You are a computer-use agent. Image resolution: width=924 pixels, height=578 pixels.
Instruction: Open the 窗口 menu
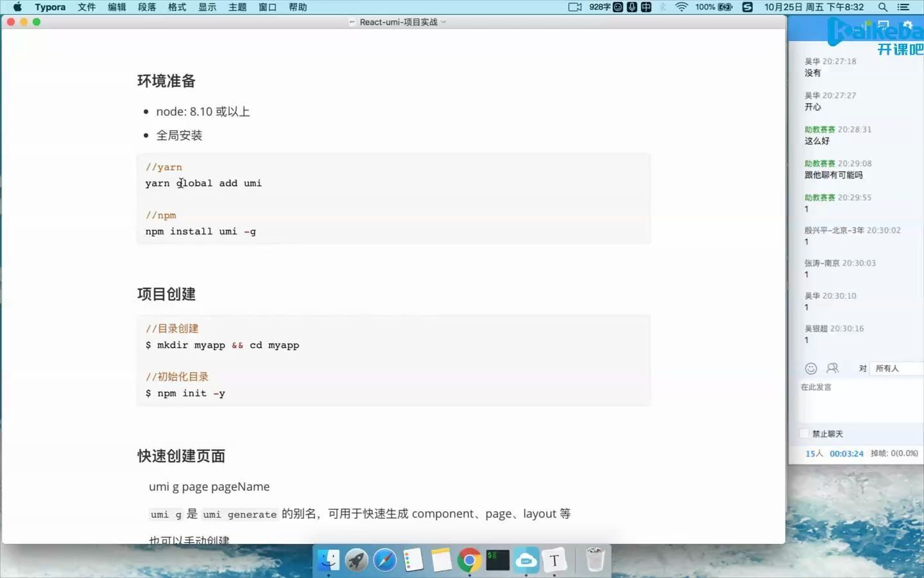[268, 7]
